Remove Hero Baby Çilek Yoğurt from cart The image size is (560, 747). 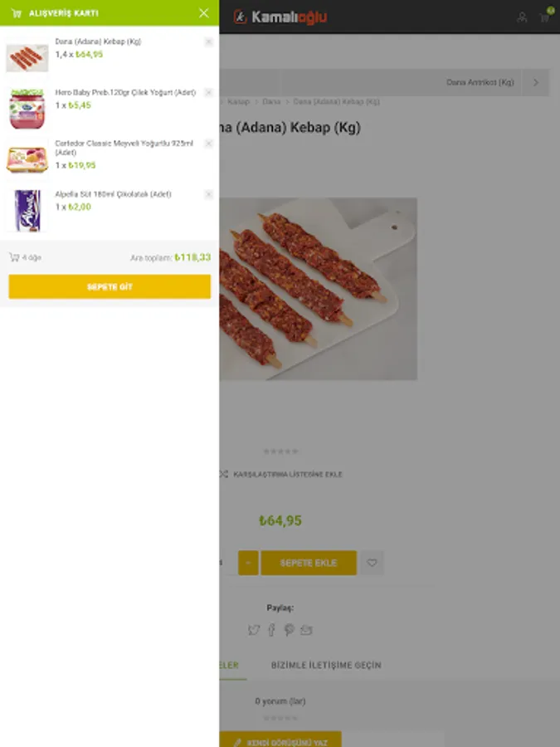tap(208, 92)
